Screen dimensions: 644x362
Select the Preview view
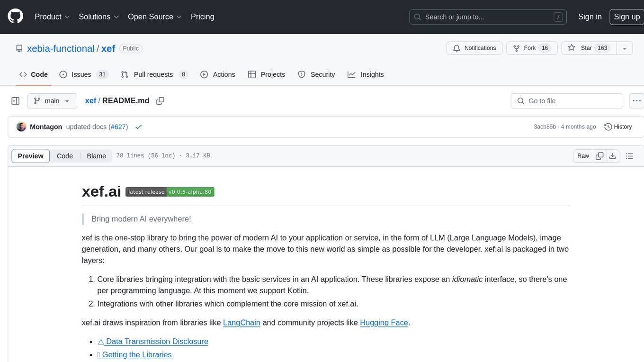31,156
